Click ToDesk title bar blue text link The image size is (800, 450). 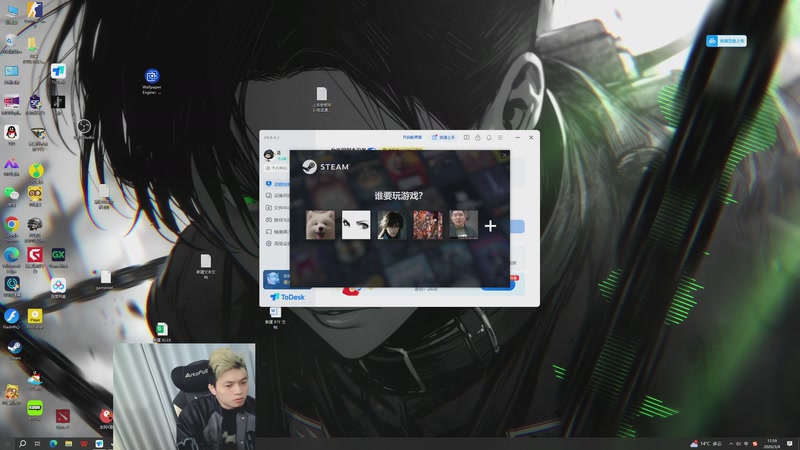coord(412,137)
